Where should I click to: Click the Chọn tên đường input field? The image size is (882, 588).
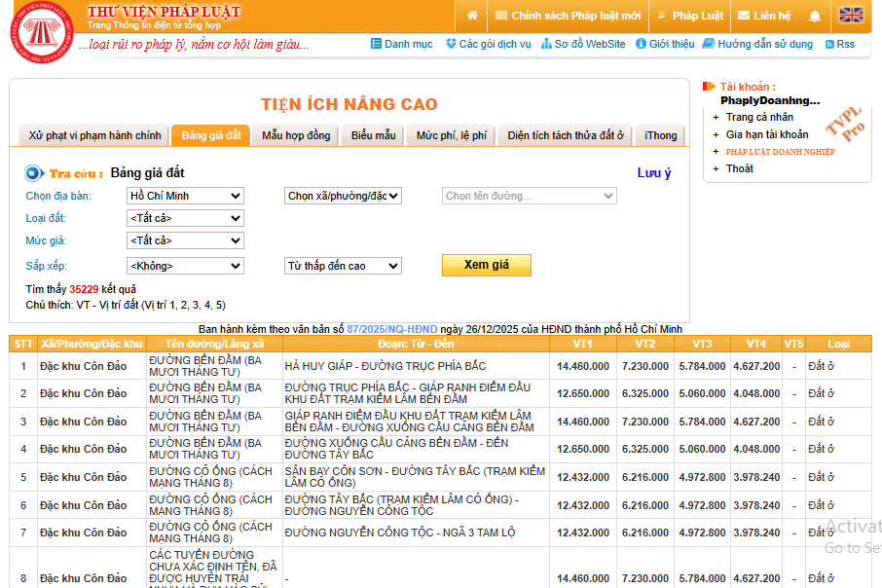530,196
